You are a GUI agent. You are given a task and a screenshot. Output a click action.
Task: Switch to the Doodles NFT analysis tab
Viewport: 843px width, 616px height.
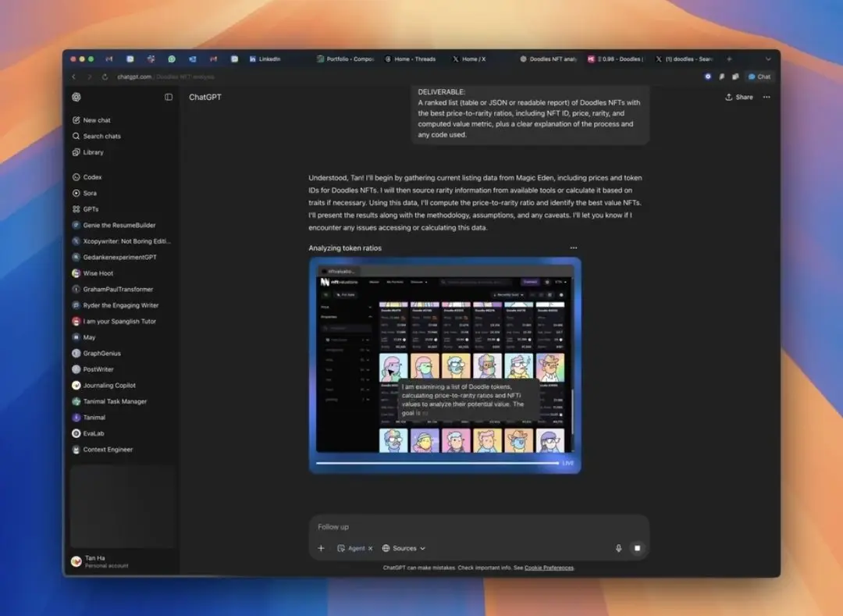549,59
